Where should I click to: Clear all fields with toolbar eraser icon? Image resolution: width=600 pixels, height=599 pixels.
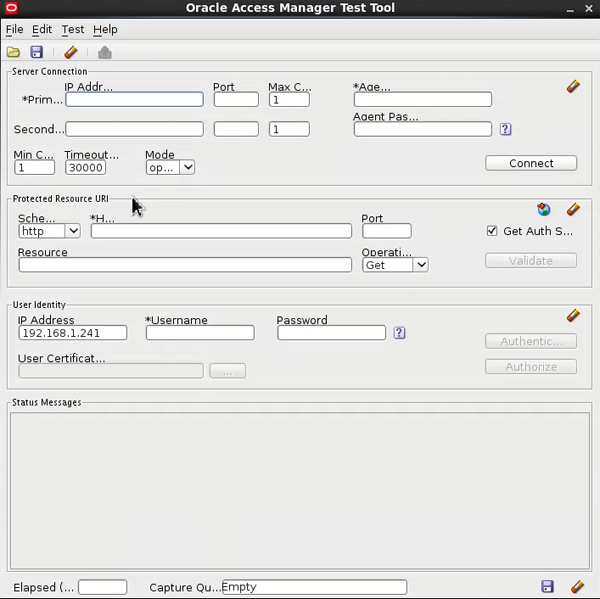[x=71, y=52]
